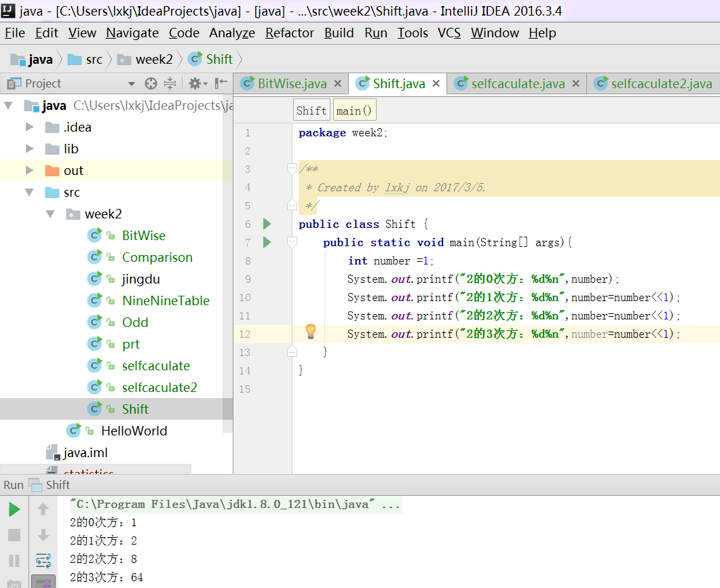Open the Edit menu
This screenshot has height=588, width=720.
click(x=46, y=33)
